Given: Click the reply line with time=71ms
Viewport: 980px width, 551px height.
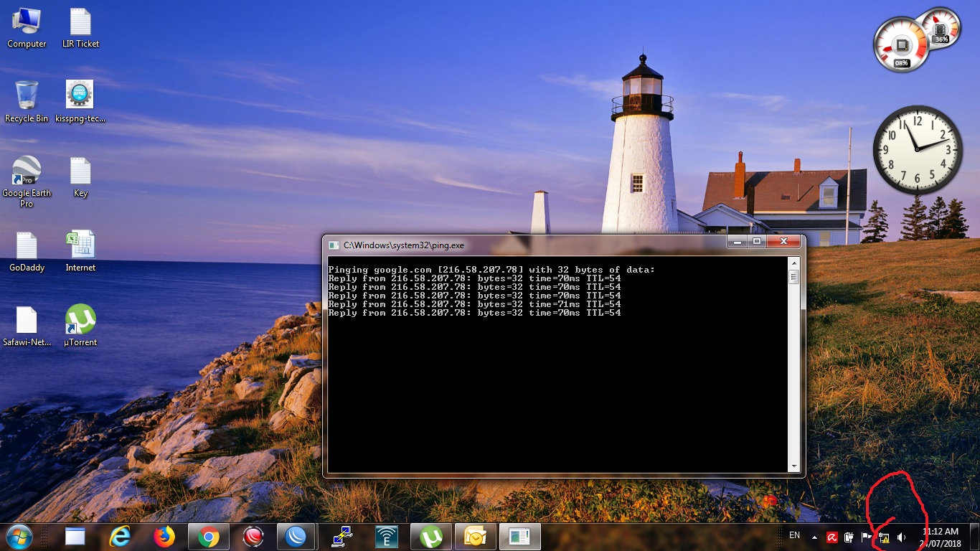Looking at the screenshot, I should pos(474,304).
